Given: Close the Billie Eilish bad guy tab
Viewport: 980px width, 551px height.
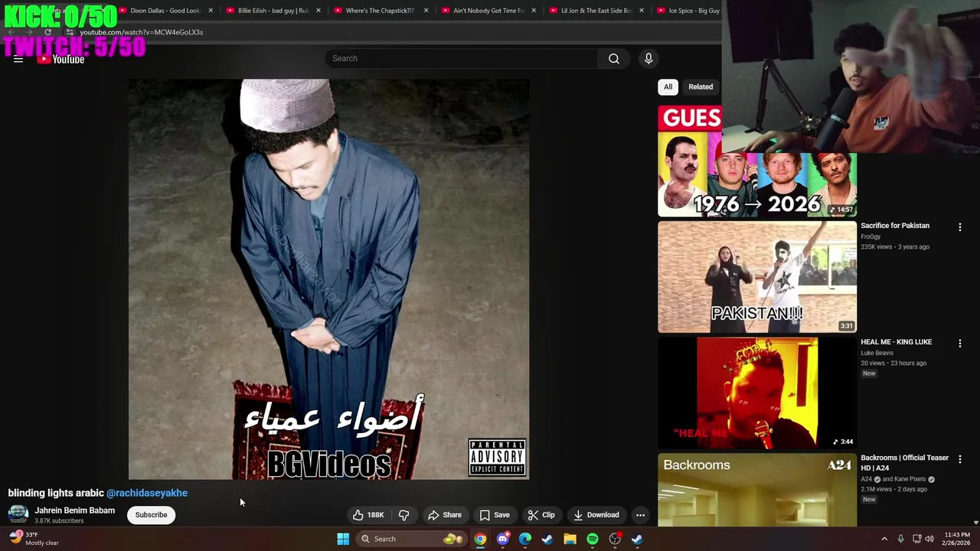Looking at the screenshot, I should [x=318, y=11].
